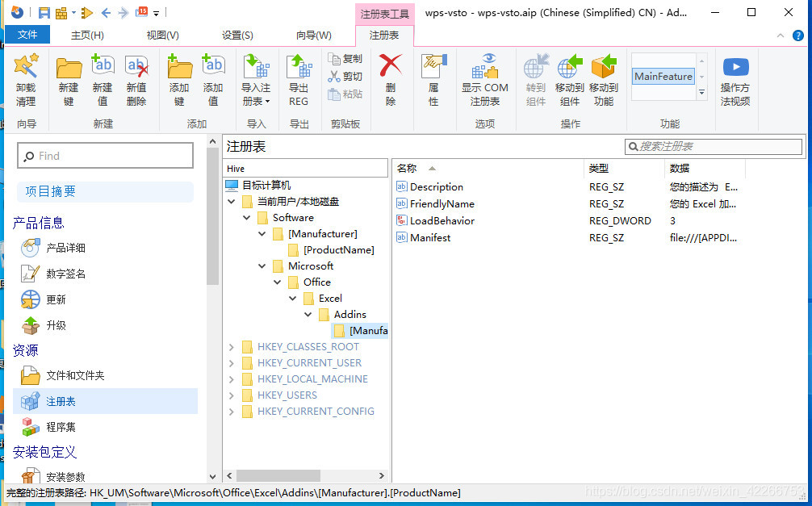This screenshot has width=812, height=506.
Task: Collapse the ribbon with the caret icon
Action: pos(781,36)
